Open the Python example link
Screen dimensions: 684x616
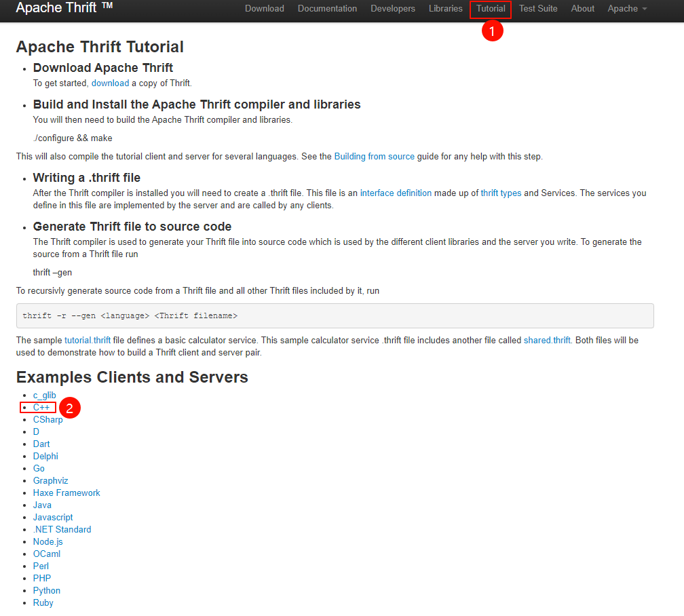(47, 591)
